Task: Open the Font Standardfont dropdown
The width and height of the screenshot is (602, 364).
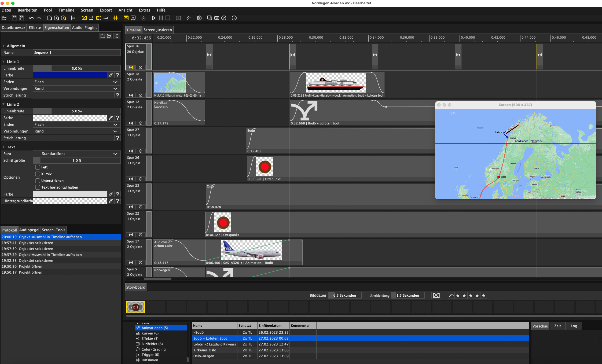Action: tap(76, 154)
